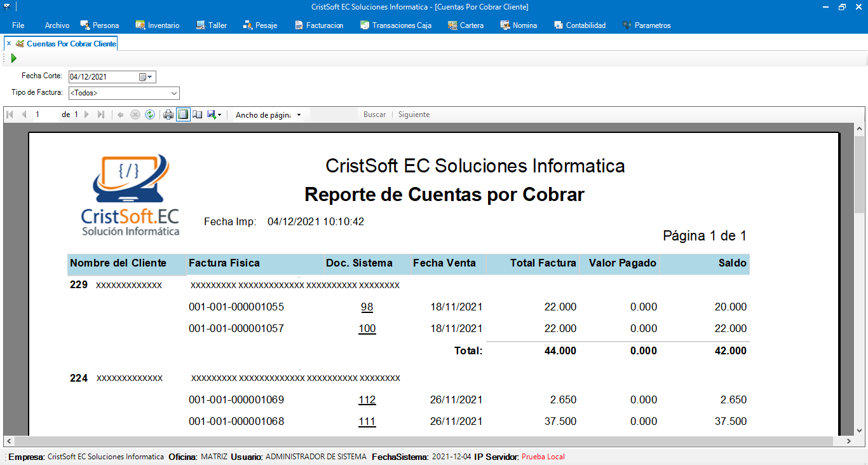Screen dimensions: 868x465
Task: Open system document link 98
Action: coord(367,307)
